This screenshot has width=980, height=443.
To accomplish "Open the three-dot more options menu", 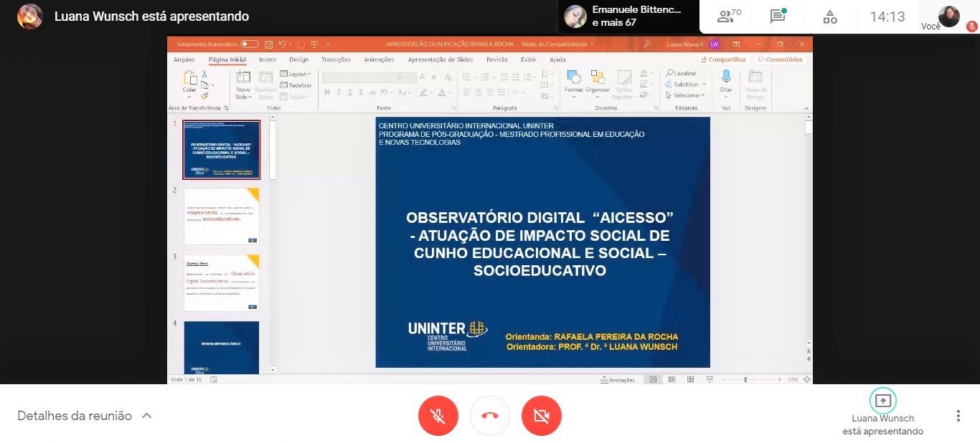I will click(x=958, y=416).
